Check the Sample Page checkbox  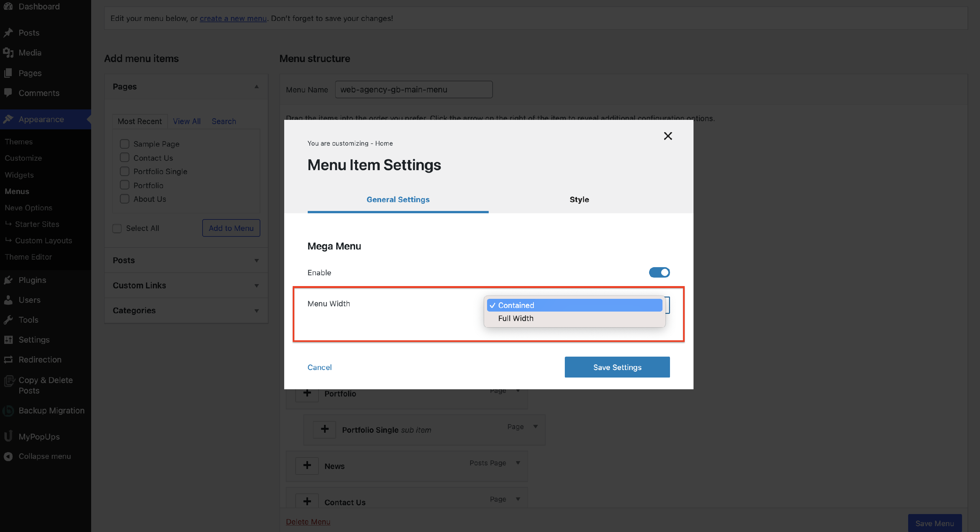124,144
